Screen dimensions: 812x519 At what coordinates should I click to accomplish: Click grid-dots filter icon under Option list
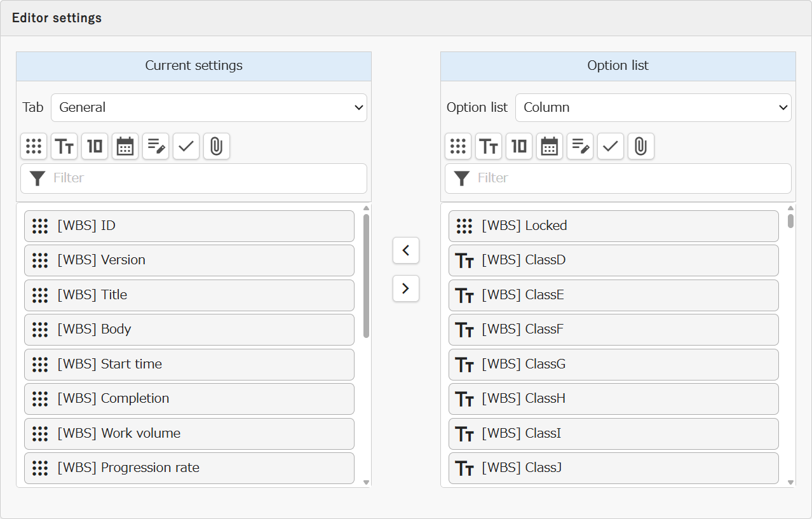(458, 146)
